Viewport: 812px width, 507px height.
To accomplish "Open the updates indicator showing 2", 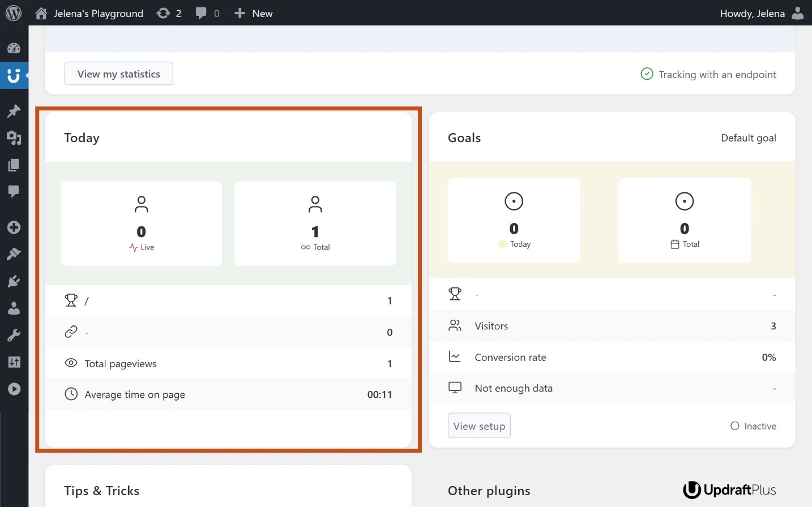I will 169,13.
